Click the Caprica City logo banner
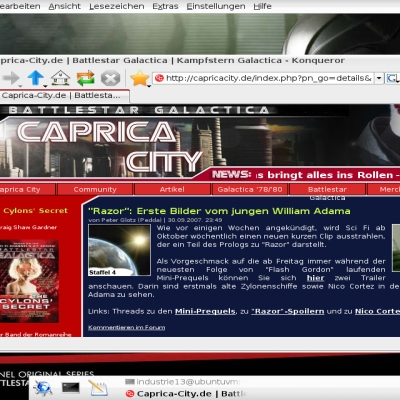400x400 pixels. click(x=110, y=147)
